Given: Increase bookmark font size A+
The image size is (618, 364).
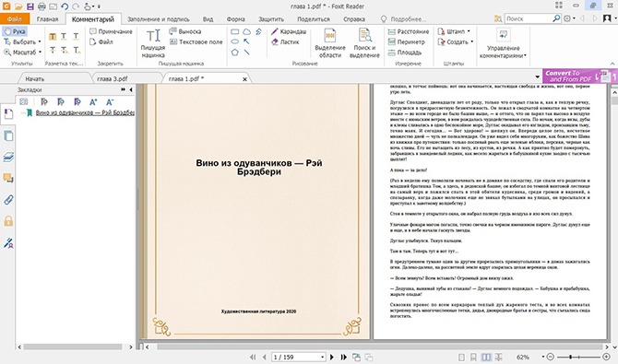Looking at the screenshot, I should [x=93, y=102].
